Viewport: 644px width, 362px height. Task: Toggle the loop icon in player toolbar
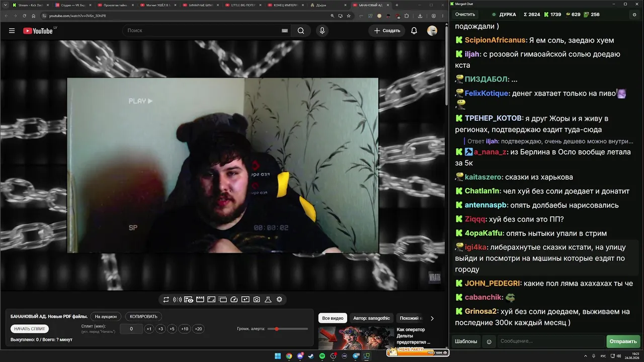coord(166,300)
